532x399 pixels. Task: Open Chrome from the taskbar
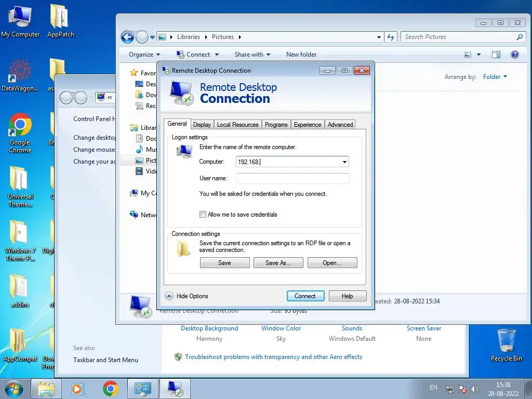pyautogui.click(x=110, y=389)
